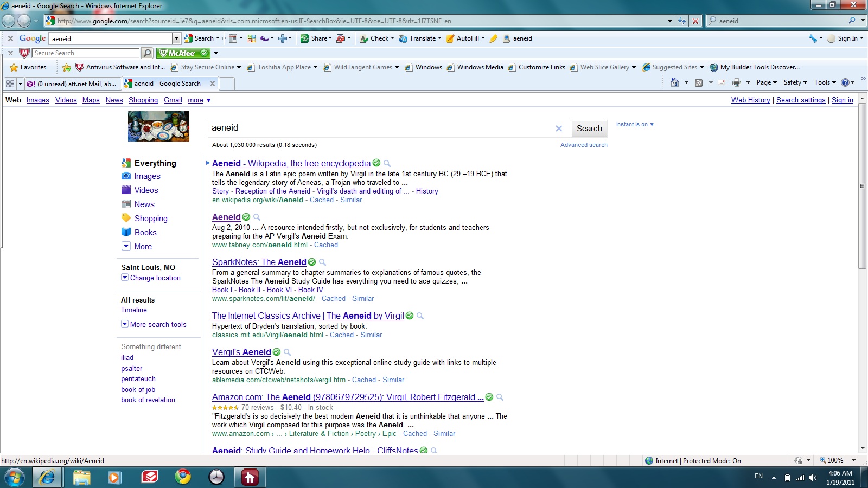Image resolution: width=868 pixels, height=488 pixels.
Task: Click the browser Back arrow
Action: pos(8,21)
